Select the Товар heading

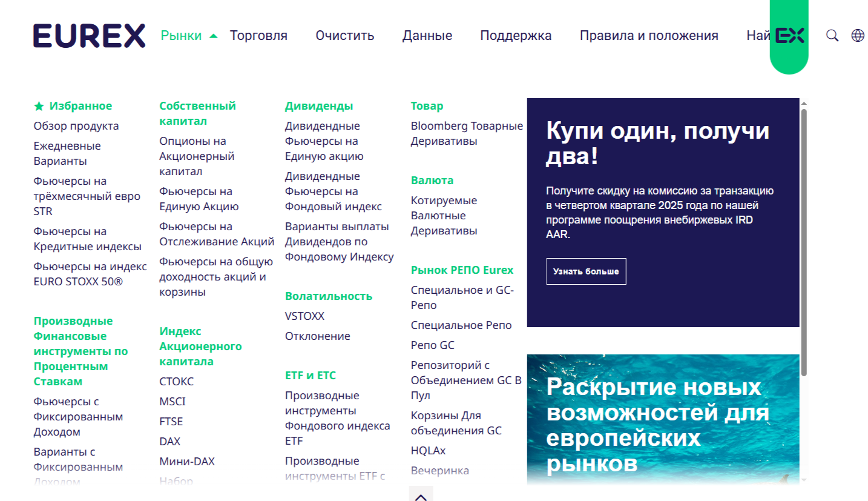point(427,106)
